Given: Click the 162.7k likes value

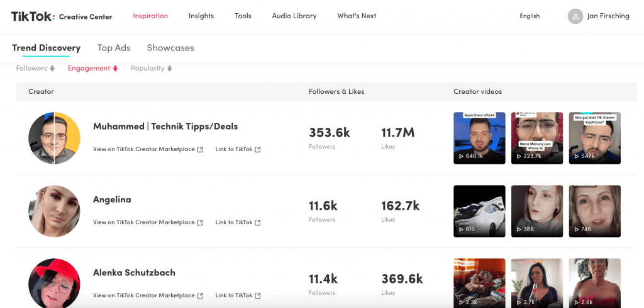Looking at the screenshot, I should pos(401,205).
